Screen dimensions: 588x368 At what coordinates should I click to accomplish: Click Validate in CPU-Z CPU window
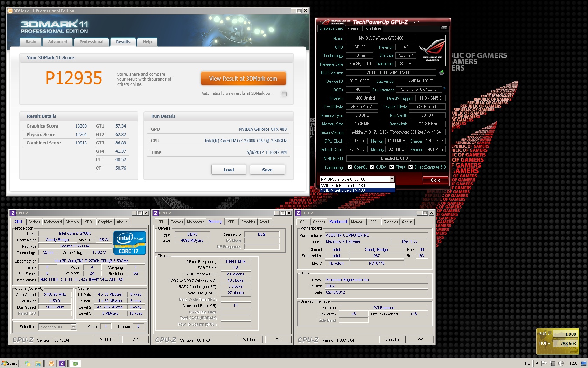tap(107, 340)
